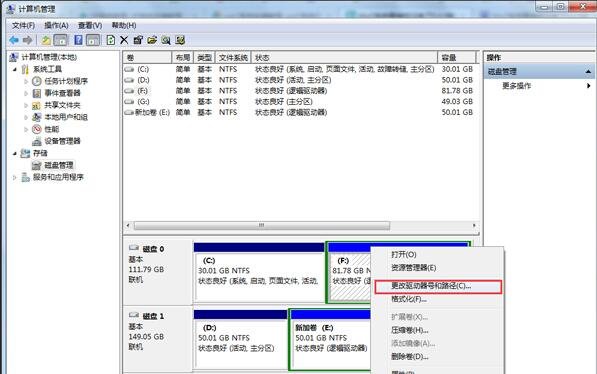Viewport: 597px width, 374px height.
Task: Click the 共享文件夹 icon in tree
Action: coord(37,105)
